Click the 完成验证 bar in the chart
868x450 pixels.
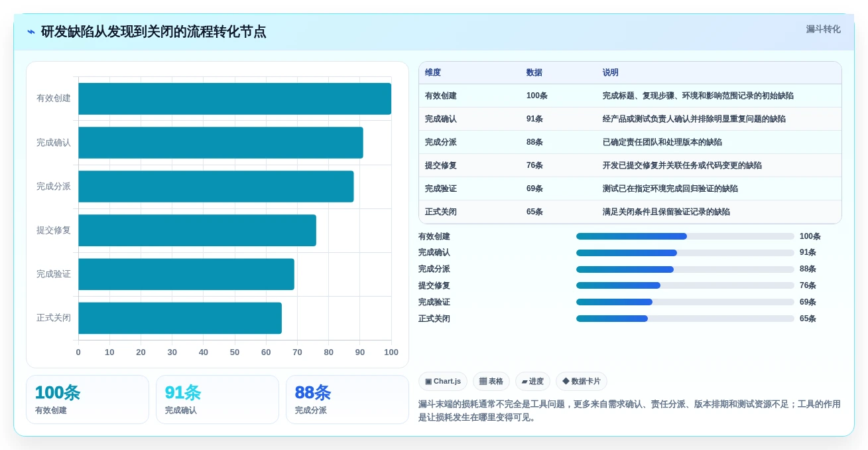coord(186,274)
